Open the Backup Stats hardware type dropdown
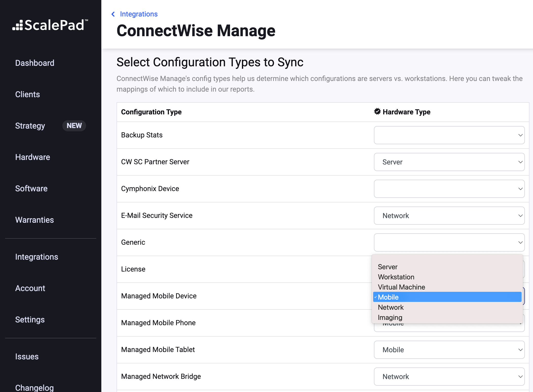Image resolution: width=533 pixels, height=392 pixels. point(449,135)
